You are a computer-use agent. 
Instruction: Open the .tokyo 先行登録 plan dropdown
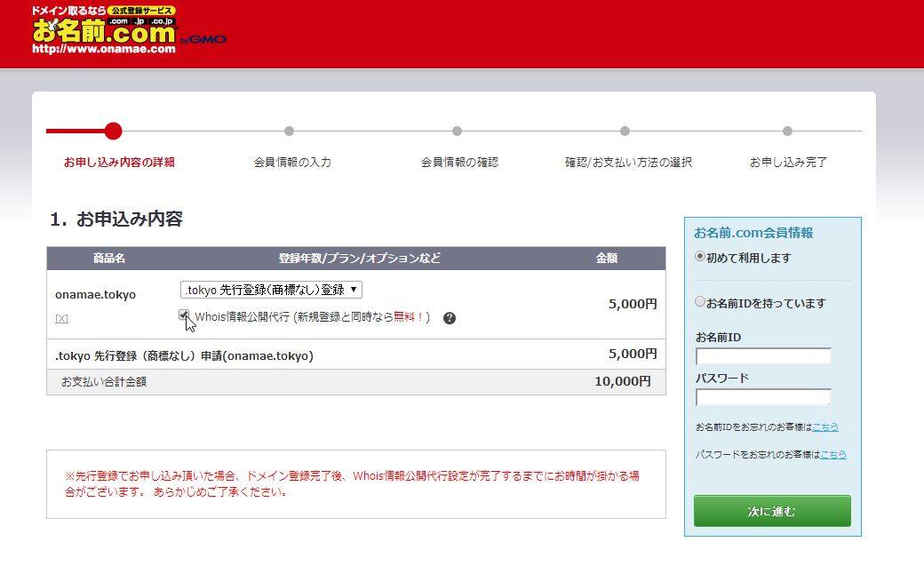click(271, 290)
